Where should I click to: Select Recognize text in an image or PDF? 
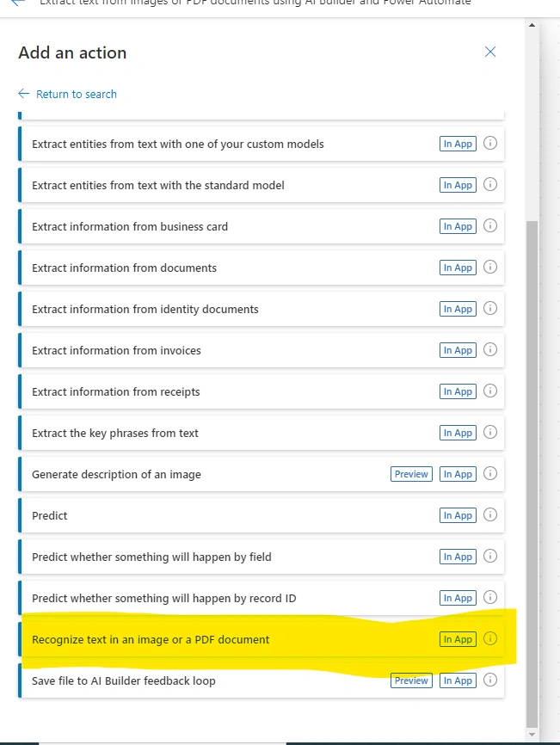coord(262,639)
